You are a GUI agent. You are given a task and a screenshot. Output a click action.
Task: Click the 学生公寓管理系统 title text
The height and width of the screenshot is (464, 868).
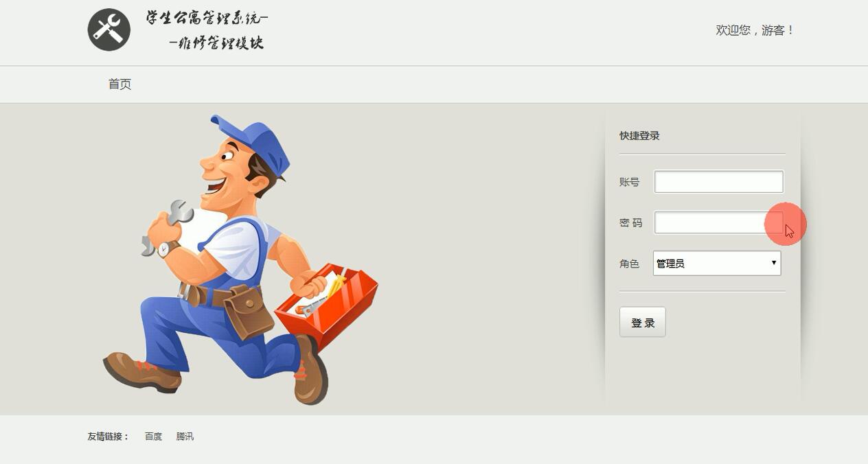207,19
